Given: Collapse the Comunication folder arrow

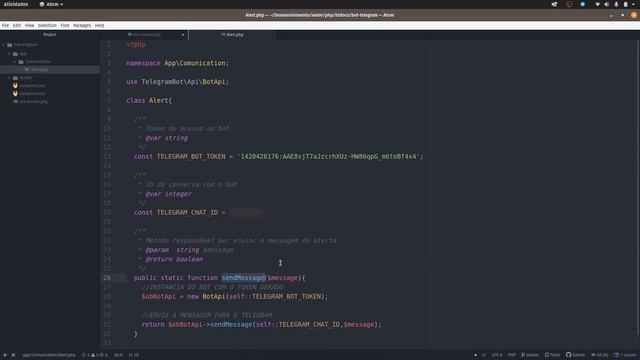Looking at the screenshot, I should pyautogui.click(x=15, y=62).
